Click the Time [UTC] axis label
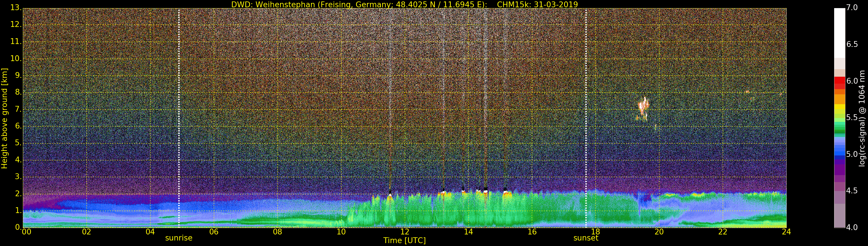The height and width of the screenshot is (246, 868). click(404, 241)
